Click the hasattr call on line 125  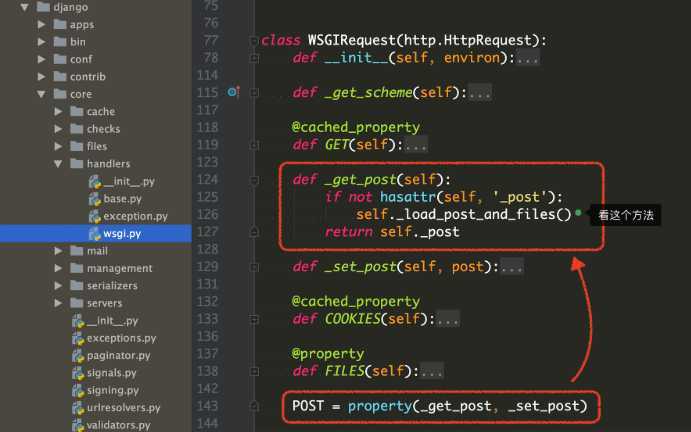tap(408, 197)
